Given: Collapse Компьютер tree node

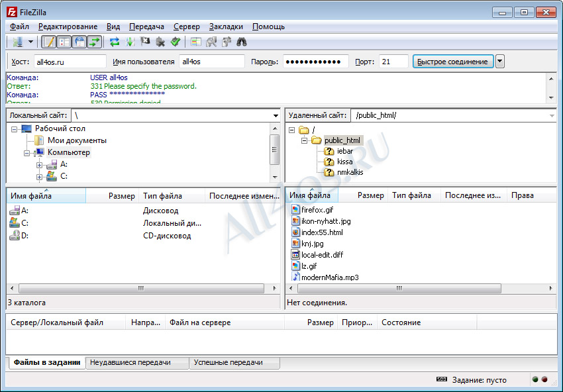Looking at the screenshot, I should pos(27,153).
